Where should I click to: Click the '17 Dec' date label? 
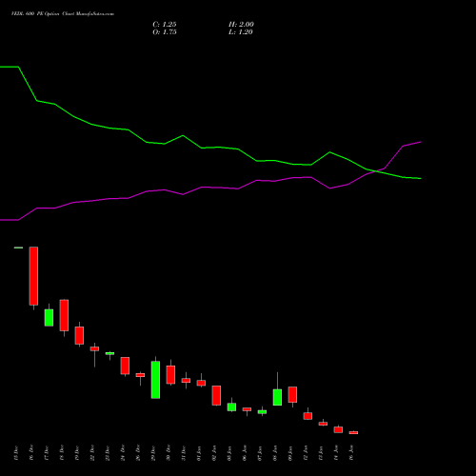tap(47, 453)
